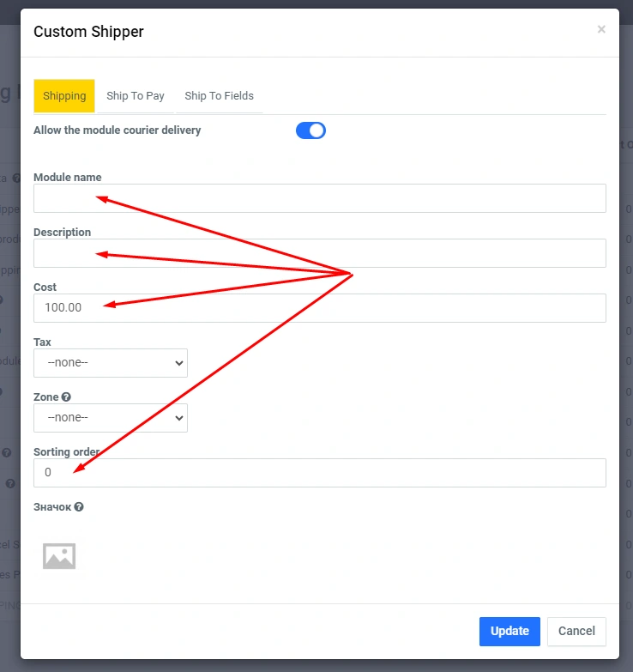The width and height of the screenshot is (633, 672).
Task: Click the Zone help question-mark icon
Action: click(x=66, y=397)
